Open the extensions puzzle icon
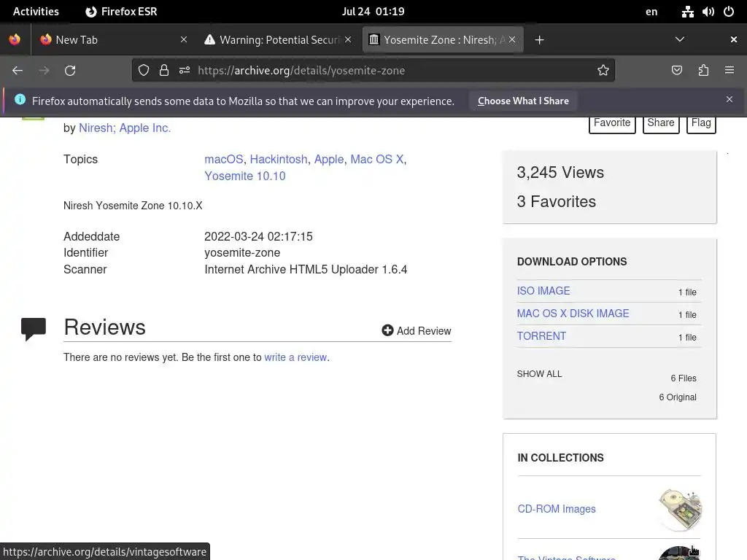This screenshot has width=747, height=560. (x=703, y=71)
